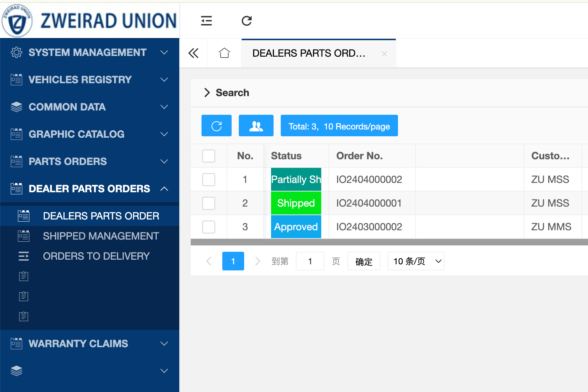Expand Graphic Catalog menu chevron
Image resolution: width=588 pixels, height=392 pixels.
164,134
